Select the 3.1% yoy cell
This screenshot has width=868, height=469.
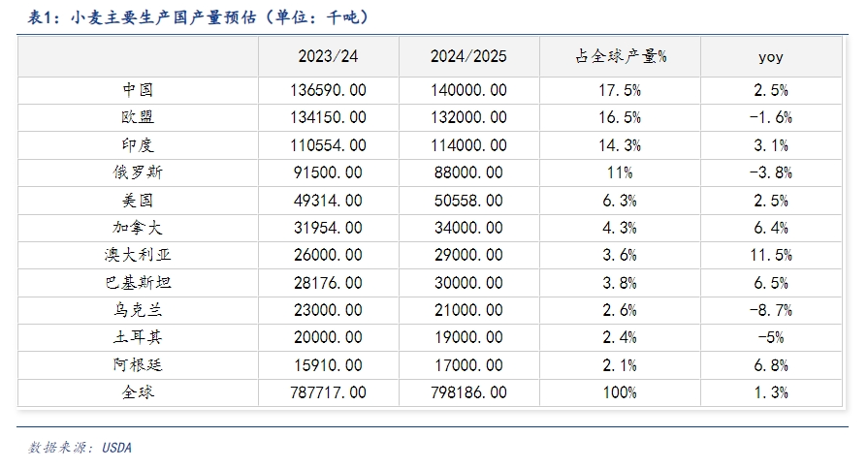771,145
